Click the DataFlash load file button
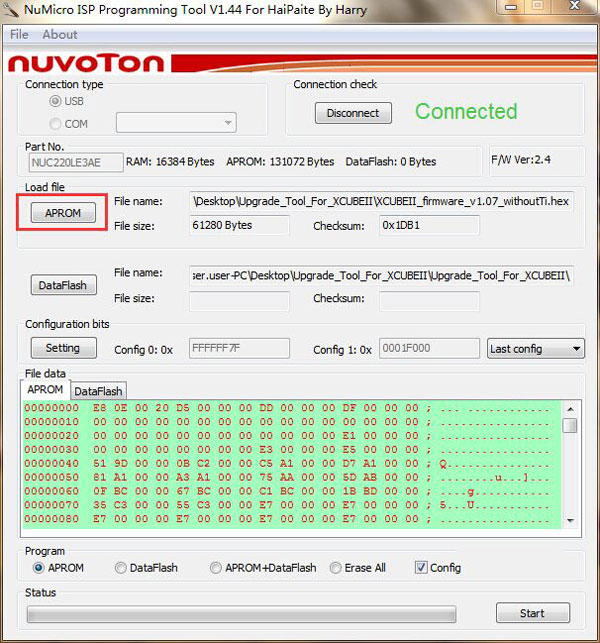This screenshot has height=643, width=600. click(64, 285)
